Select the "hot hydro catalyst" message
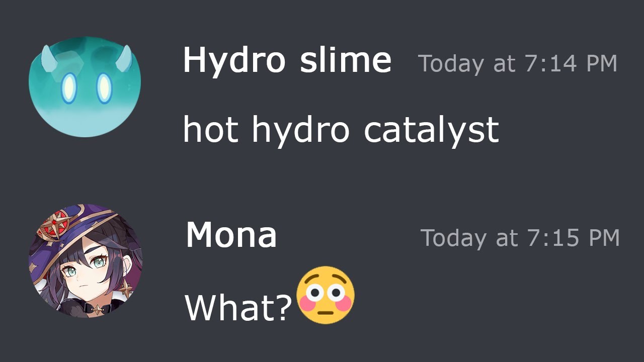Viewport: 644px width, 362px height. (341, 130)
